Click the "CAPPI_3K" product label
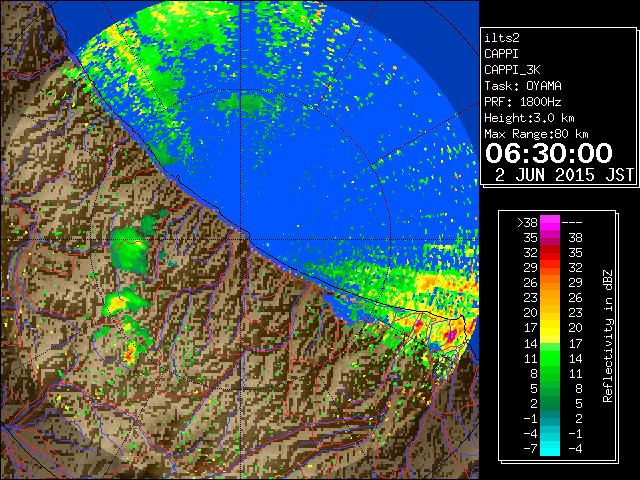 tap(512, 70)
